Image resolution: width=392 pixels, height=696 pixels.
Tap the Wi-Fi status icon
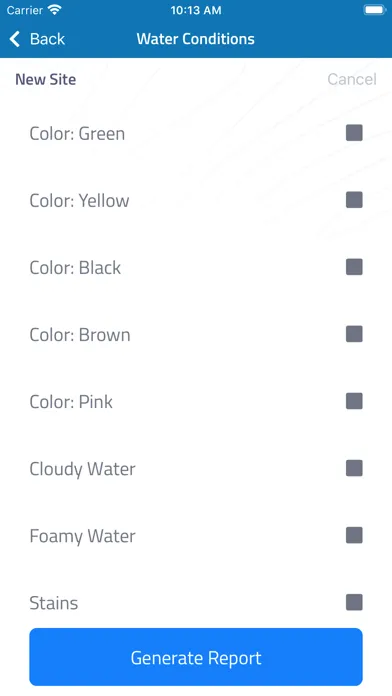tap(55, 10)
